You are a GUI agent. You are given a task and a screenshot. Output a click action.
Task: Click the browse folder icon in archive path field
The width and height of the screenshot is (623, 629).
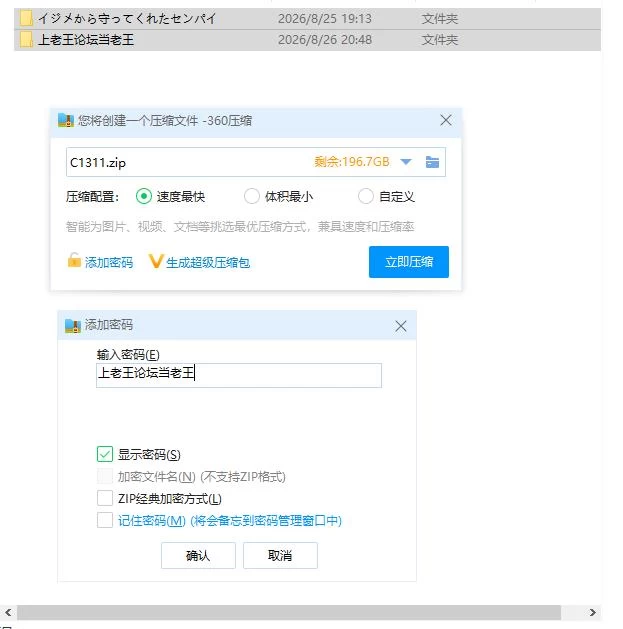click(432, 162)
